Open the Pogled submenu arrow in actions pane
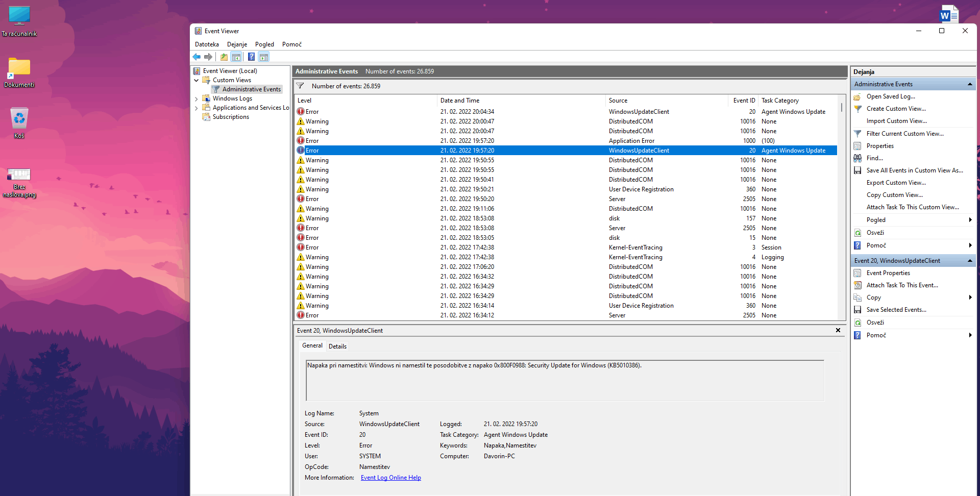 coord(970,220)
